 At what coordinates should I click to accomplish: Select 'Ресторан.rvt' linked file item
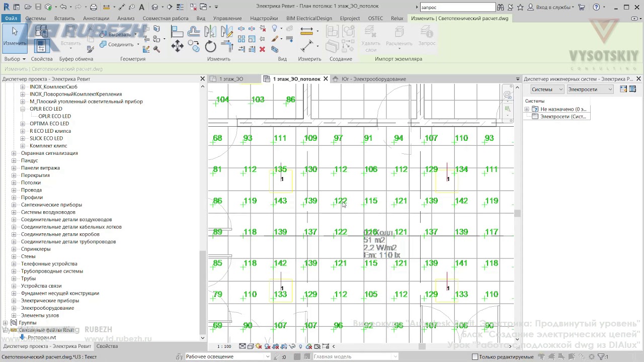point(42,337)
